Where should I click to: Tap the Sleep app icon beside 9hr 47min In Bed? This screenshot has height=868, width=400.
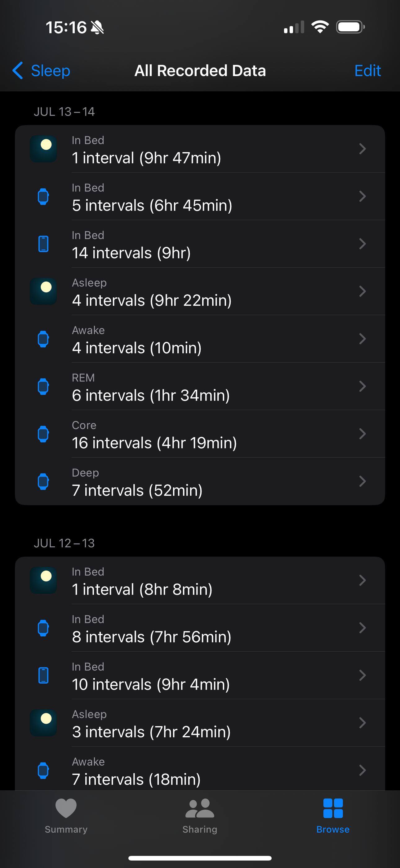(43, 149)
